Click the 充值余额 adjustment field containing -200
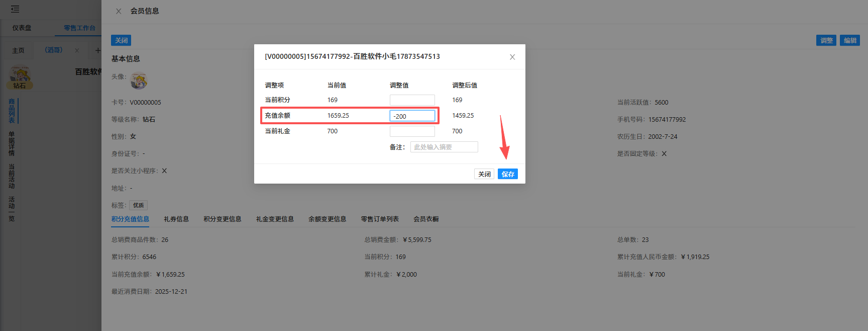This screenshot has width=868, height=331. pos(412,116)
